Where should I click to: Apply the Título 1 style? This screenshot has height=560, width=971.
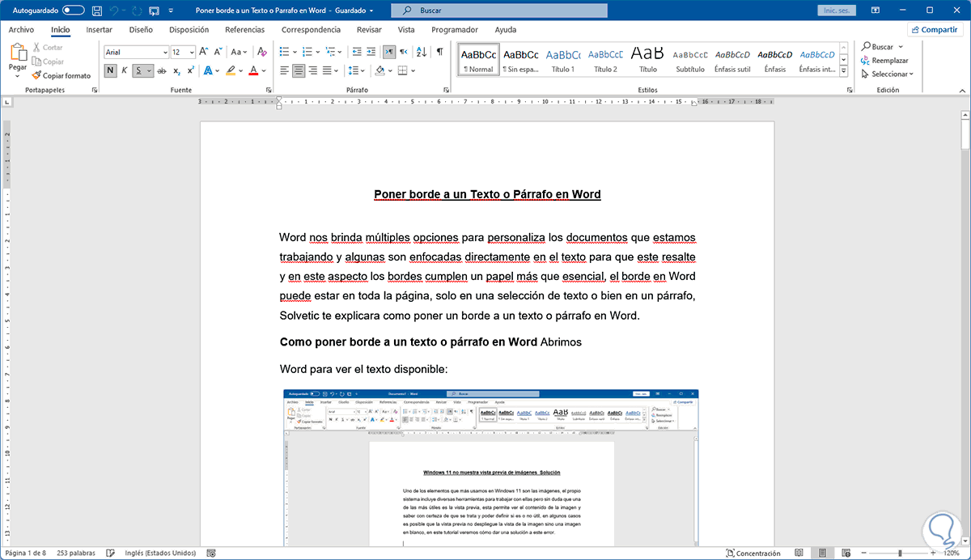click(562, 58)
